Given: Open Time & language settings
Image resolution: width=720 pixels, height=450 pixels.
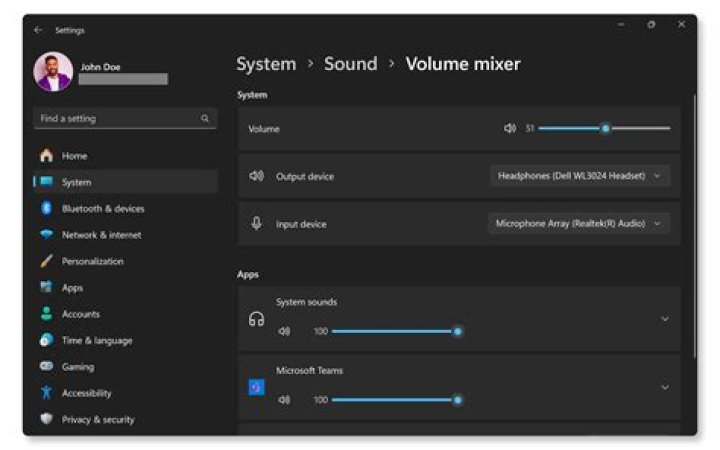Looking at the screenshot, I should [x=96, y=340].
